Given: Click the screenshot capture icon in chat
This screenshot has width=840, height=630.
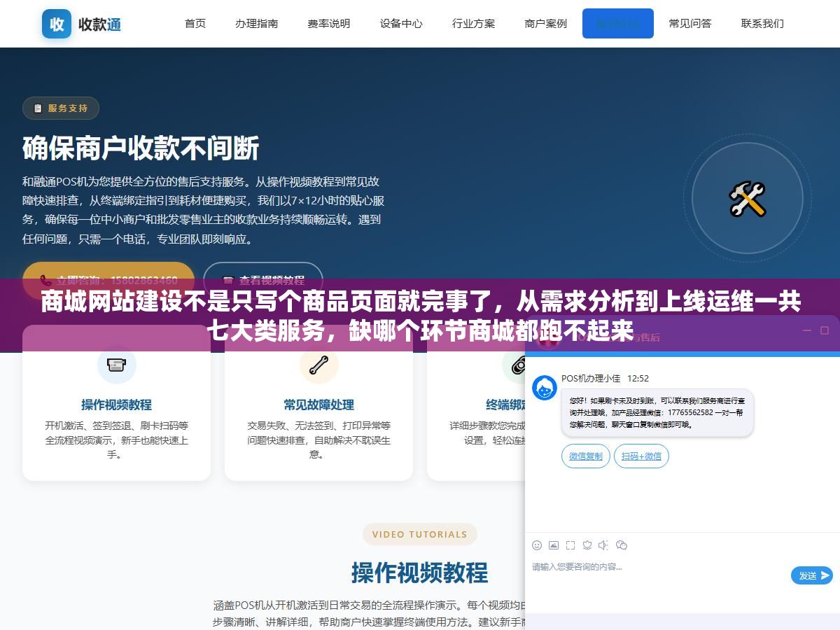Looking at the screenshot, I should pos(570,545).
